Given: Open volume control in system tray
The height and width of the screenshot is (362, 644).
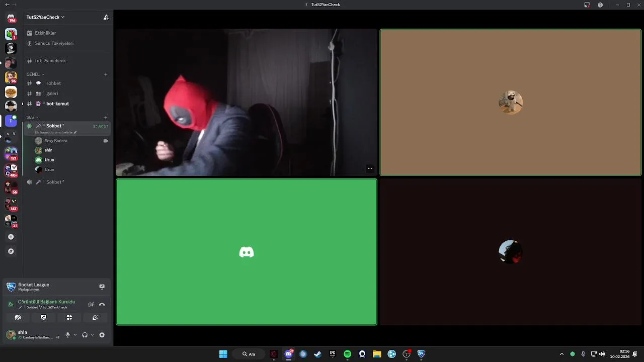Looking at the screenshot, I should pyautogui.click(x=602, y=354).
